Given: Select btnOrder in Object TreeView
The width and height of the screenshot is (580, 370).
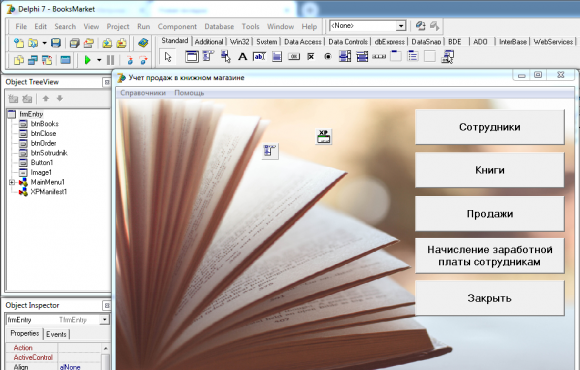Looking at the screenshot, I should [43, 143].
